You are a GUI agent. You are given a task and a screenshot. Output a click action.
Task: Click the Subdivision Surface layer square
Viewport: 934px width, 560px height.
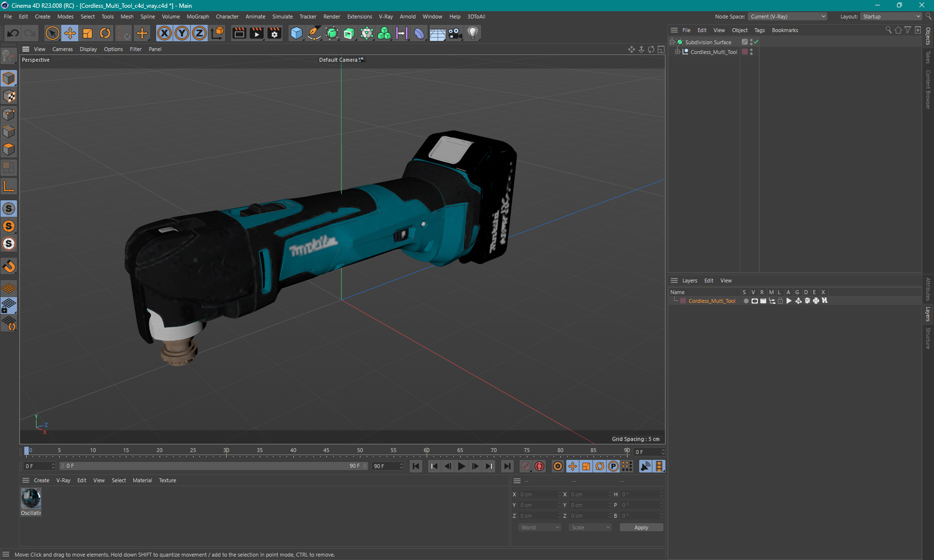coord(744,42)
